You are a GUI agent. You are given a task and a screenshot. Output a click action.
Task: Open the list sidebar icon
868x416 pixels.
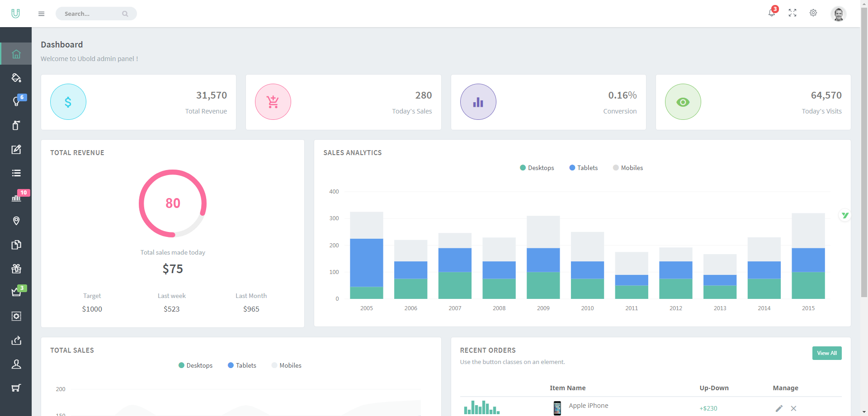click(x=16, y=173)
